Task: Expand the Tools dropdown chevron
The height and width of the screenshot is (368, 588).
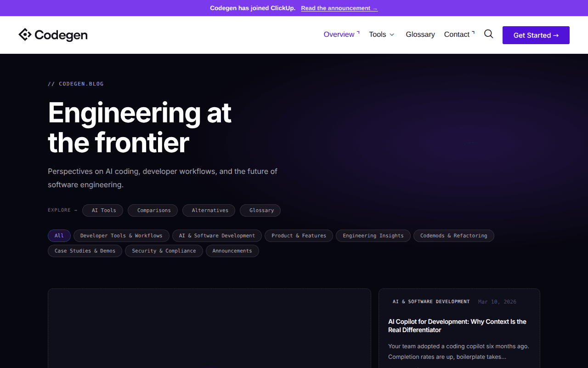Action: [x=392, y=34]
